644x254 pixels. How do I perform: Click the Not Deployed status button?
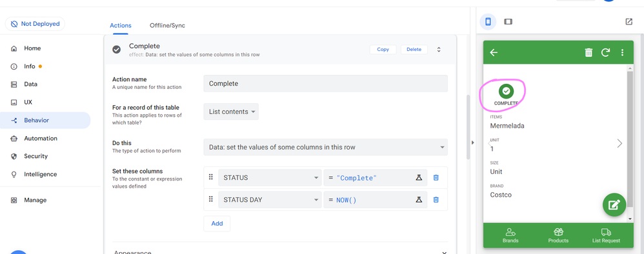point(35,24)
